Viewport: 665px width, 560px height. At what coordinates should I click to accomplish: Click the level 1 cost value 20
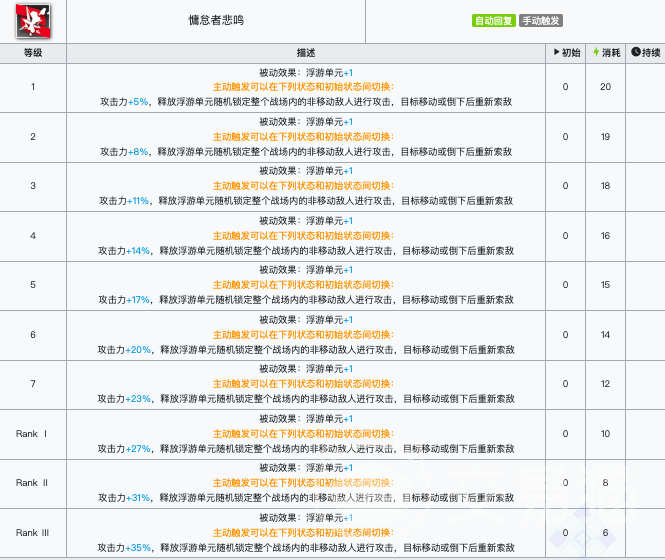coord(605,87)
